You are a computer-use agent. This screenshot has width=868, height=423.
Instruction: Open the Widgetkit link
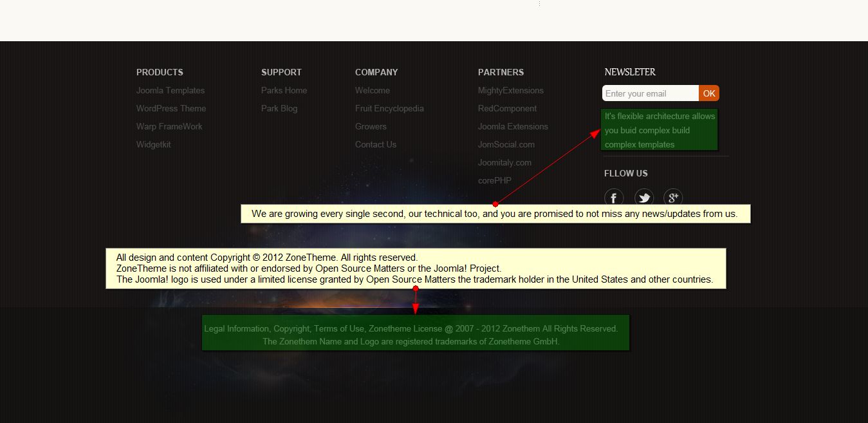click(x=154, y=145)
